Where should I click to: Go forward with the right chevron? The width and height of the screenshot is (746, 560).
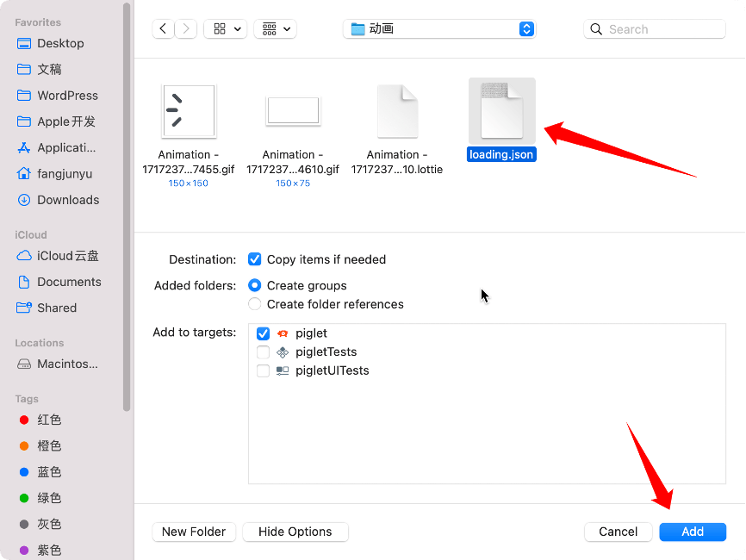click(186, 29)
